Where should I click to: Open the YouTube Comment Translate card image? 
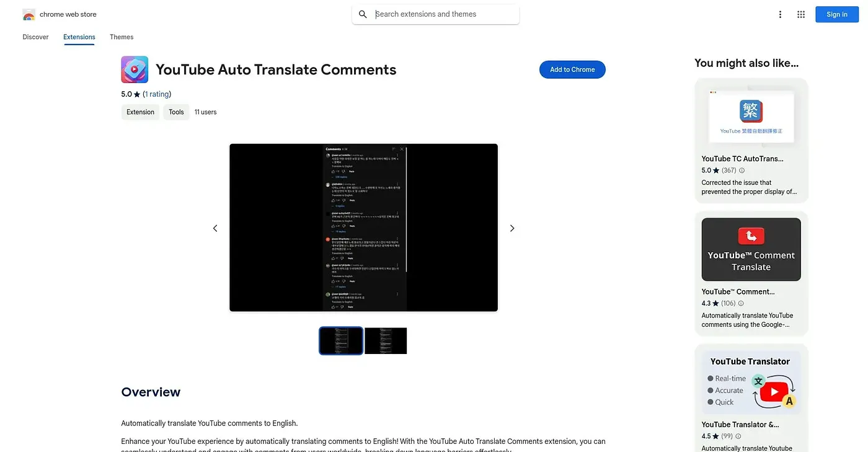751,249
